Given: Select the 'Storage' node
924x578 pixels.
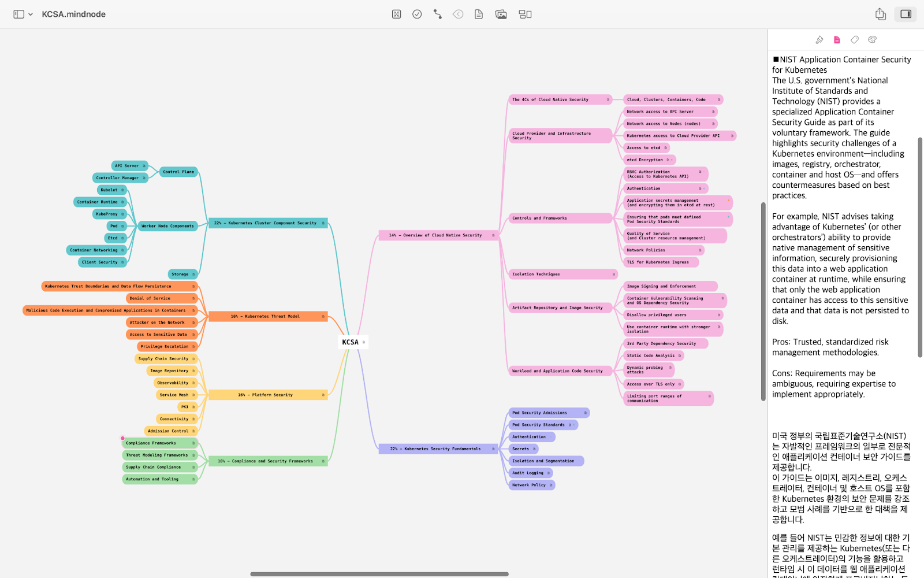Looking at the screenshot, I should (x=183, y=274).
